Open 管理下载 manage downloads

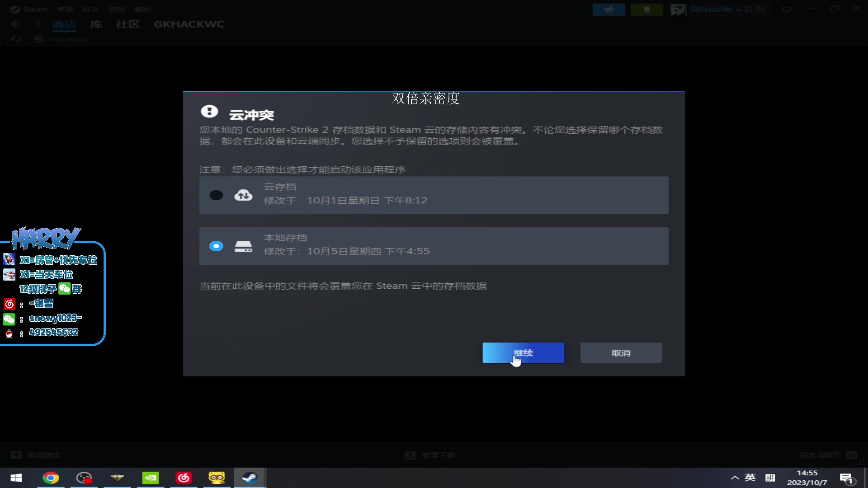tap(439, 455)
